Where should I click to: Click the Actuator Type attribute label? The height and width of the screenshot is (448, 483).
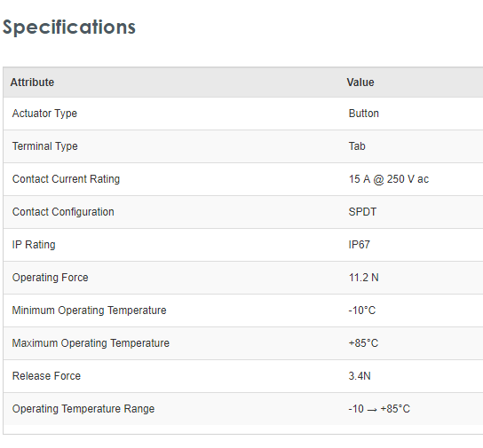coord(44,114)
